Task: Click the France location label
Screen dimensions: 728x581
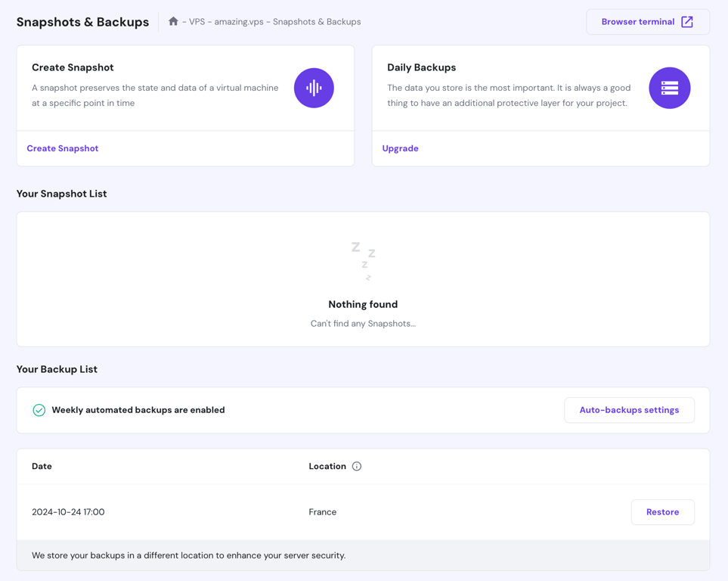Action: 323,511
